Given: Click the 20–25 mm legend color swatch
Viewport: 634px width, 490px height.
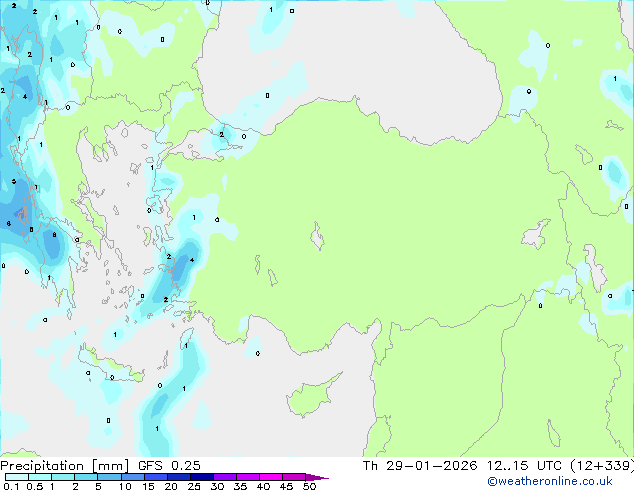Looking at the screenshot, I should [x=178, y=477].
